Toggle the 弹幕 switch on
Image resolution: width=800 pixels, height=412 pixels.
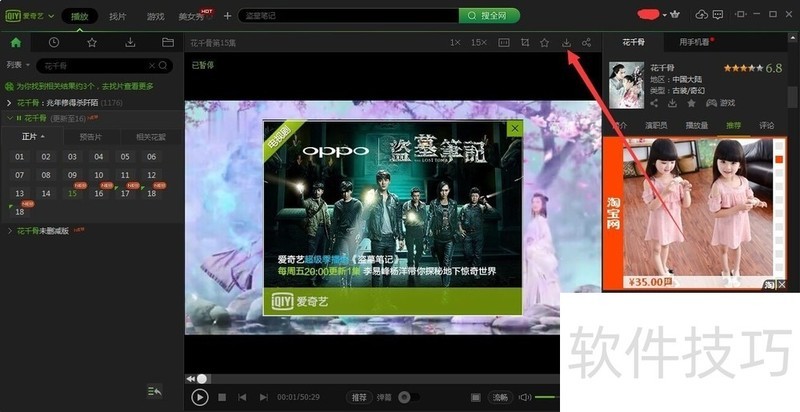click(409, 397)
